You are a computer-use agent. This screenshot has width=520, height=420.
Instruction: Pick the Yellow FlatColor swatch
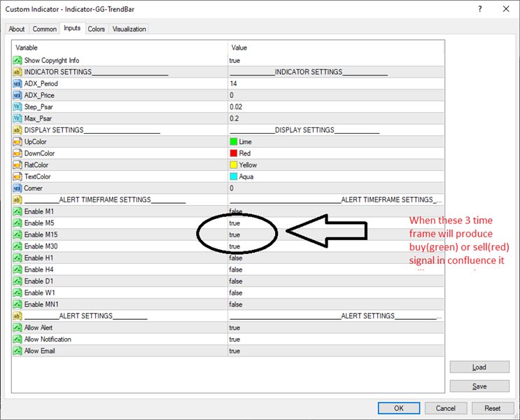point(234,165)
